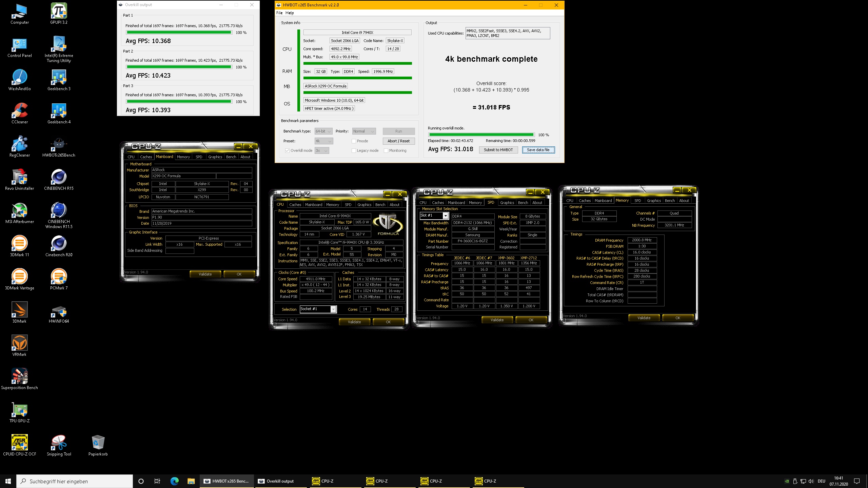Image resolution: width=868 pixels, height=488 pixels.
Task: Open the Revo Uninstaller desktop icon
Action: pyautogui.click(x=19, y=180)
